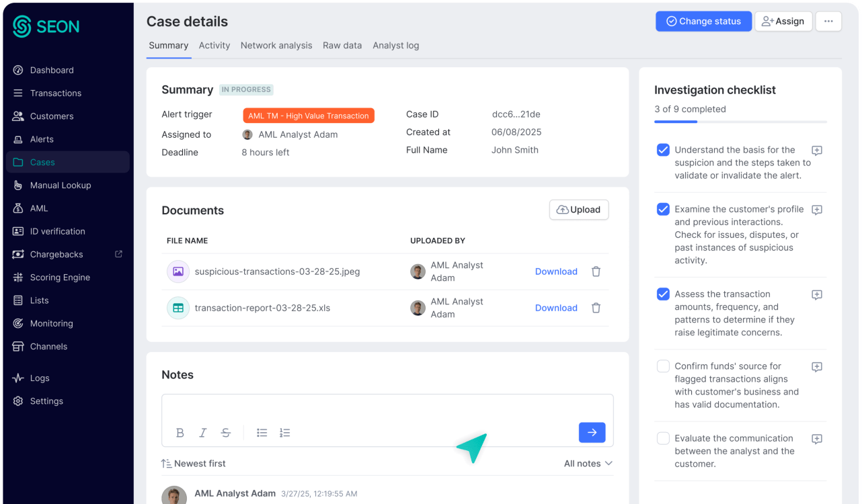862x504 pixels.
Task: Click the italic formatting icon in Notes
Action: coord(203,433)
